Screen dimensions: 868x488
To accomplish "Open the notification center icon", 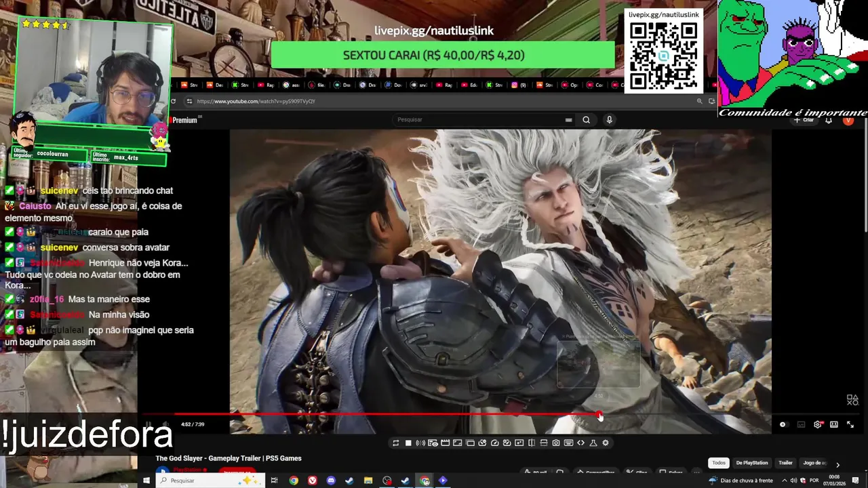I will coord(856,481).
